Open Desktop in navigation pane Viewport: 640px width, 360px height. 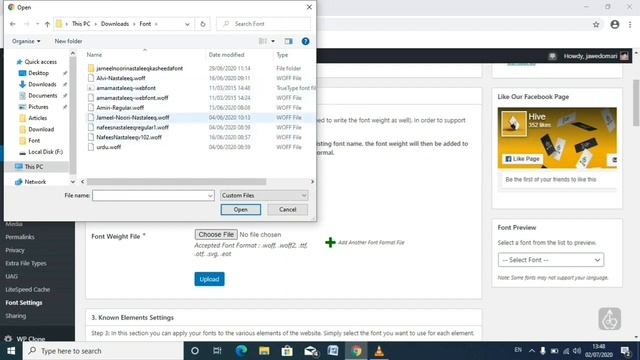38,73
